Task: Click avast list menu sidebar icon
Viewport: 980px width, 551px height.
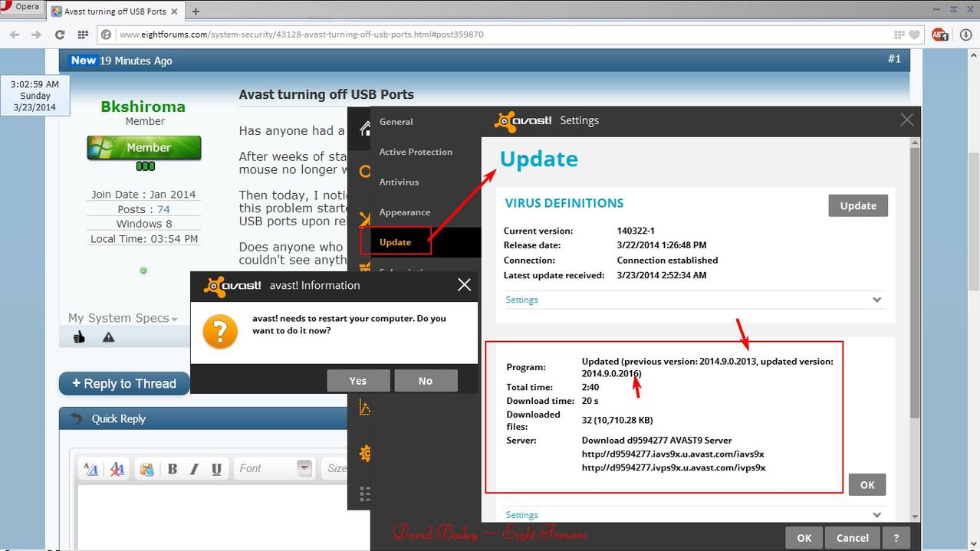Action: (365, 493)
